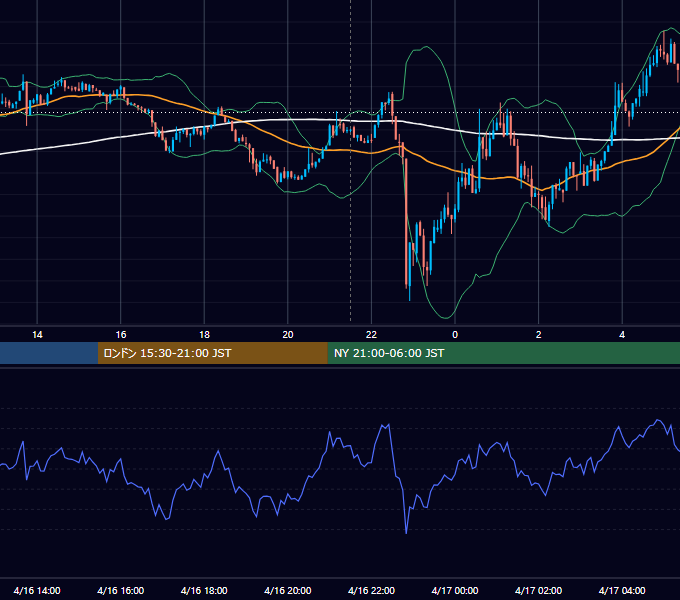Viewport: 680px width, 600px height.
Task: Click the 4/17 02:00 timestamp label
Action: point(539,590)
